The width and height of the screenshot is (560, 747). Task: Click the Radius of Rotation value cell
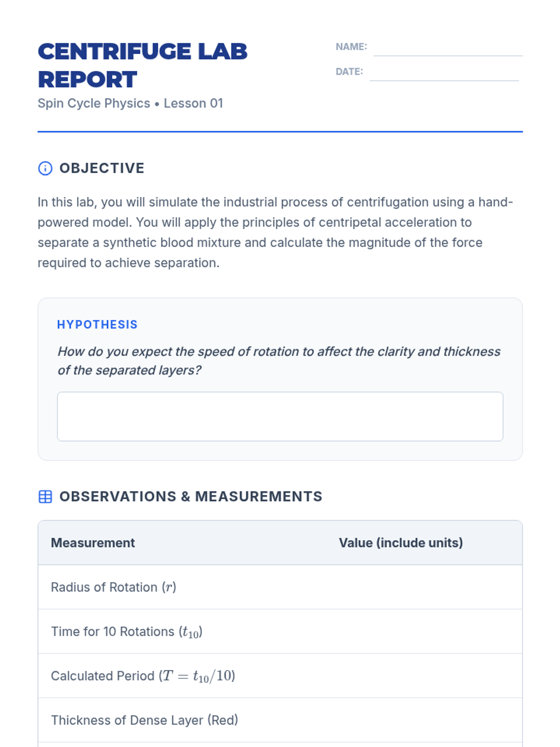[424, 587]
